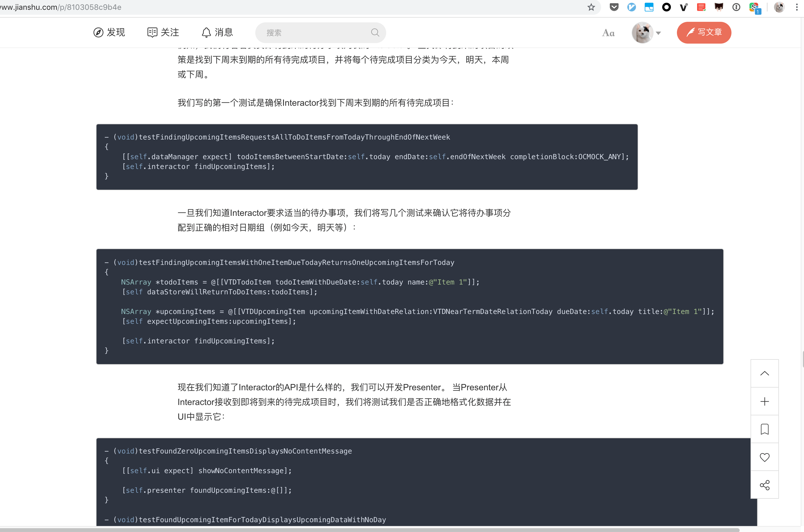Viewport: 804px width, 532px height.
Task: Click the back-to-top chevron
Action: 765,373
